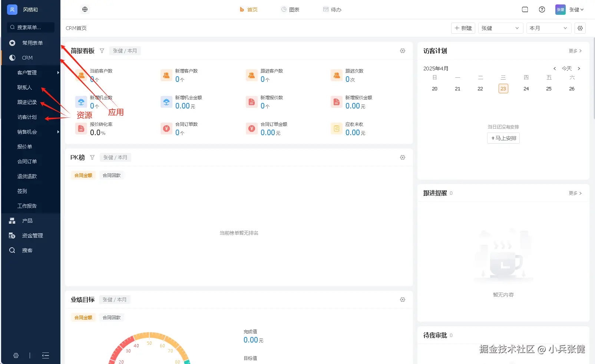Click the 合同订单数 icon

click(166, 128)
